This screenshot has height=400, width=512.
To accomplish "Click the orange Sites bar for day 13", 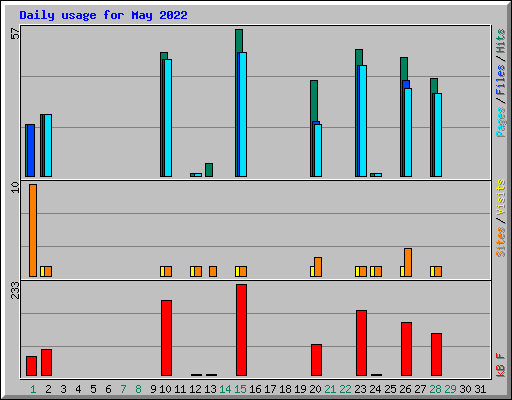I will (x=213, y=271).
